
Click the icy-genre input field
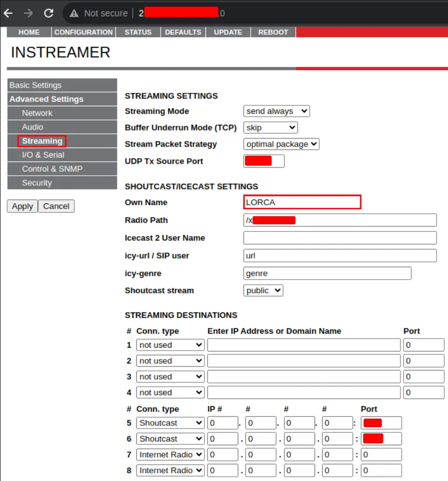click(x=327, y=273)
